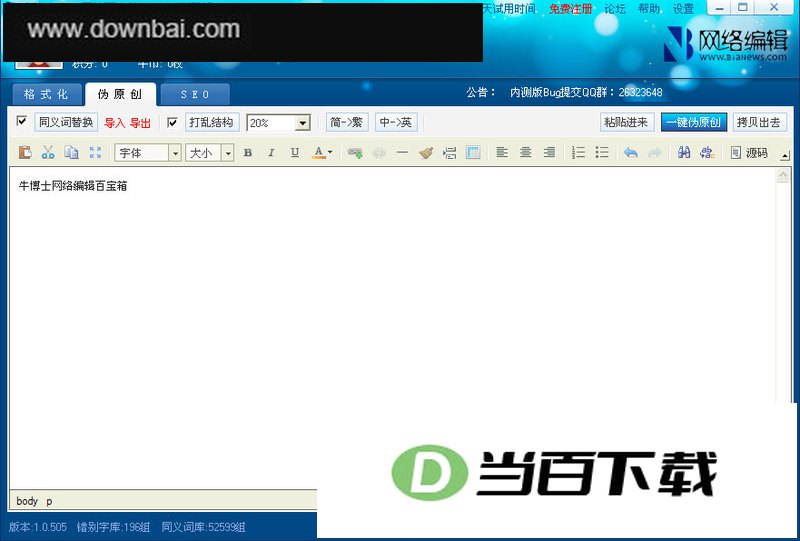Click the 拷贝出去 button

tap(759, 122)
